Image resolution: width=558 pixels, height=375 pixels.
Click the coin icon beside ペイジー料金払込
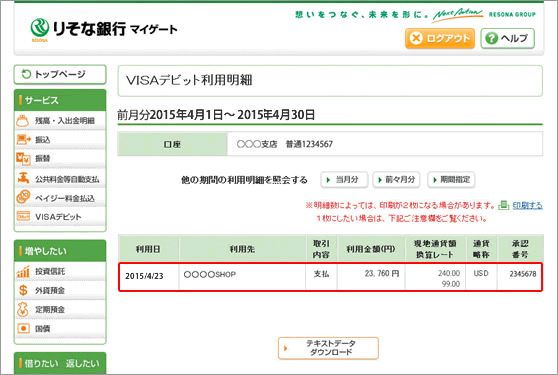pyautogui.click(x=23, y=197)
